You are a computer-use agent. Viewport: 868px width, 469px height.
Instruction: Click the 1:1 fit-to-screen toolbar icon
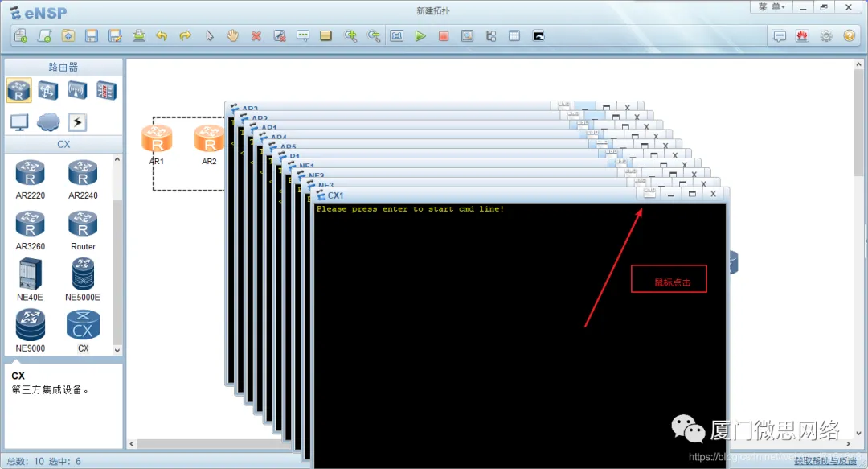[x=397, y=36]
